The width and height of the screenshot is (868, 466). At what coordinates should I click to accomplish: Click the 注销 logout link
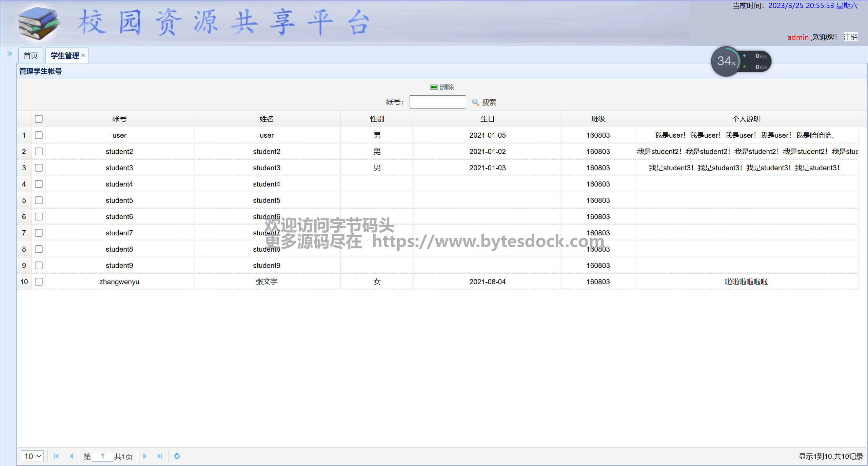point(850,37)
